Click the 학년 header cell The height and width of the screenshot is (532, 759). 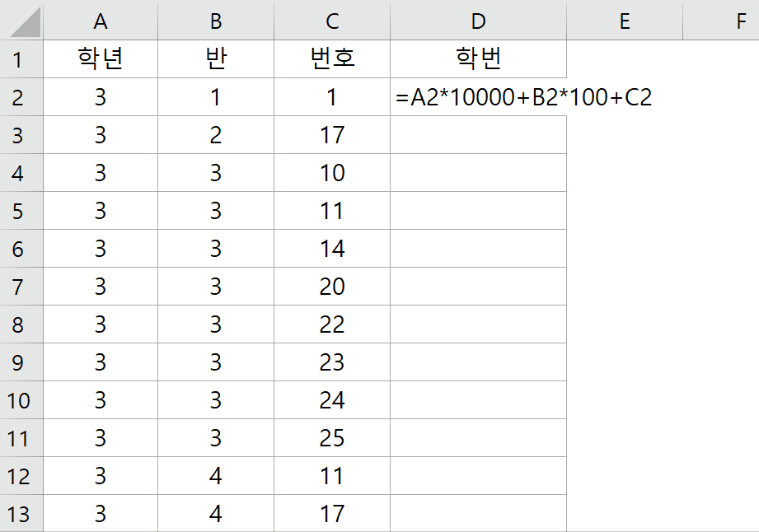101,59
